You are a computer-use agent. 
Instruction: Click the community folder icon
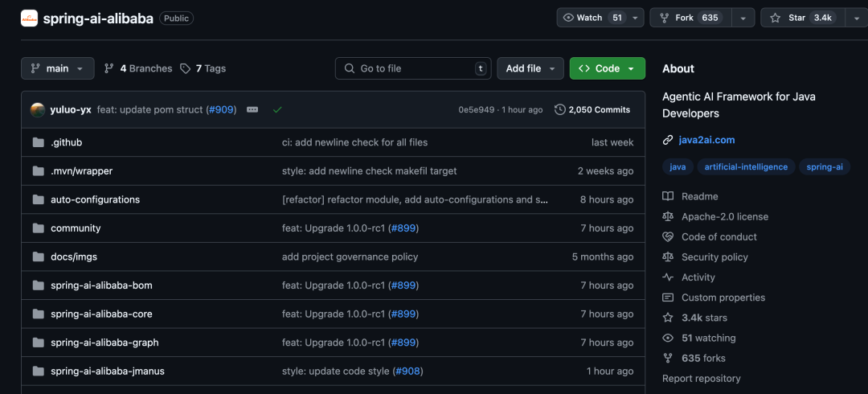click(39, 228)
